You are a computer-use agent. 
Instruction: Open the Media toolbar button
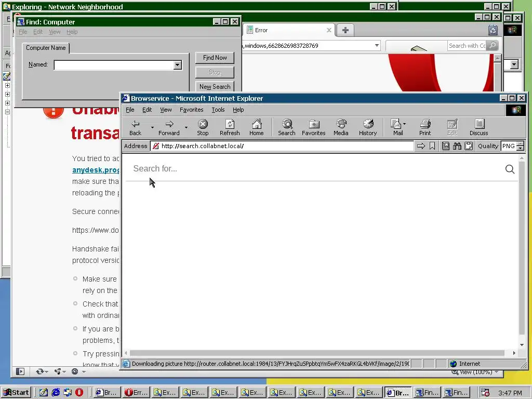(341, 127)
